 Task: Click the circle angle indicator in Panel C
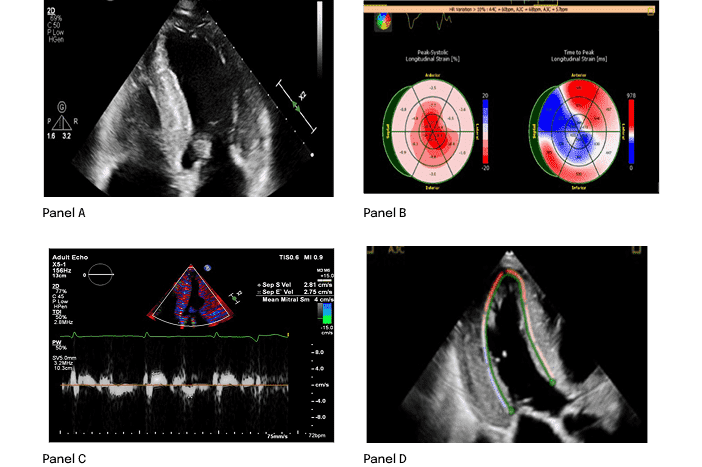coord(100,274)
